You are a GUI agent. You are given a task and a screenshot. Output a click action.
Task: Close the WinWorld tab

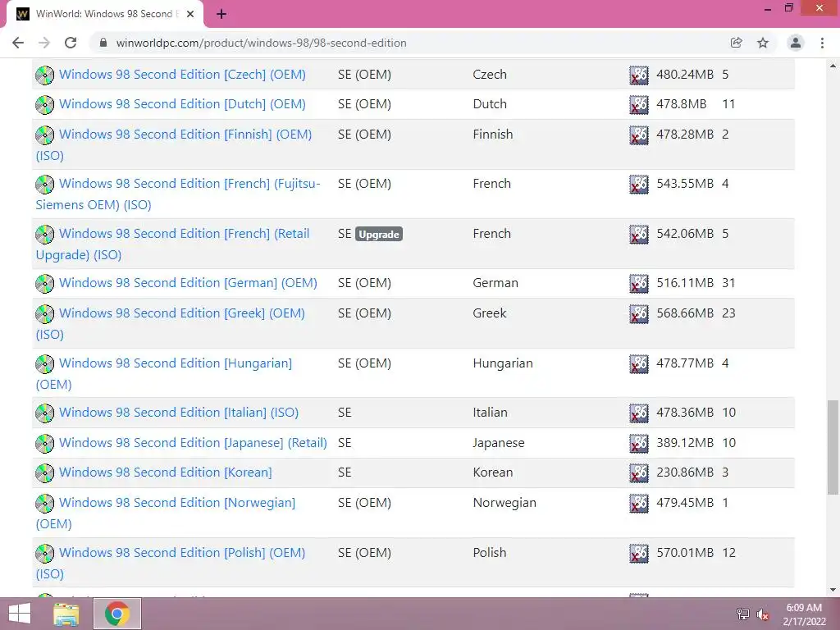coord(190,14)
